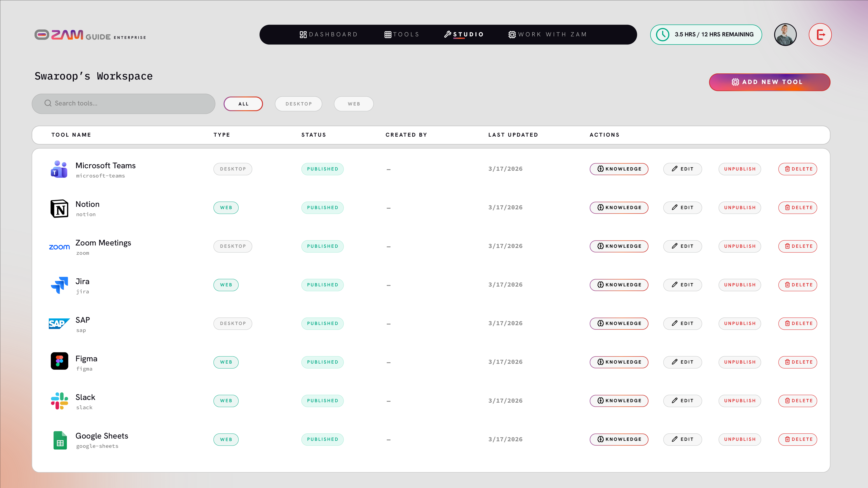Select the ALL filter pill

243,104
